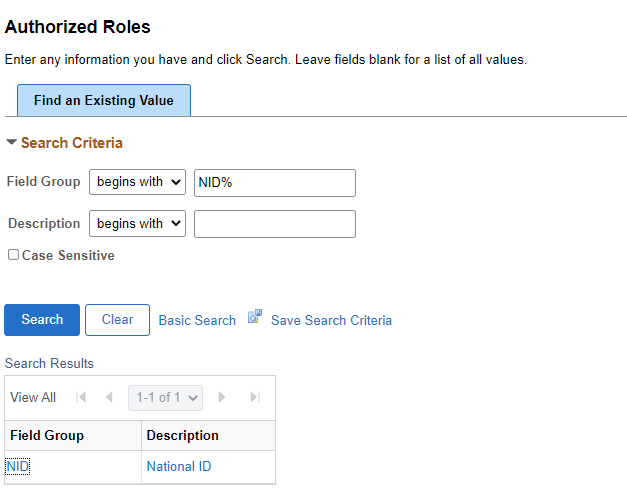
Task: Open the 1-1 of 1 row selector
Action: 165,398
